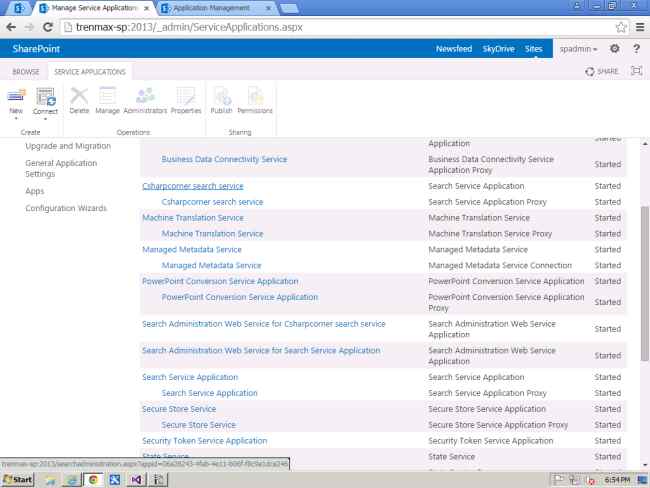
Task: Click the scrollbar down arrow
Action: pos(645,466)
